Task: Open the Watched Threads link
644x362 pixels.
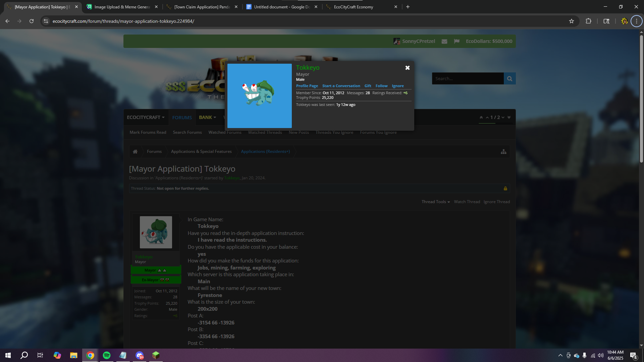Action: (265, 132)
